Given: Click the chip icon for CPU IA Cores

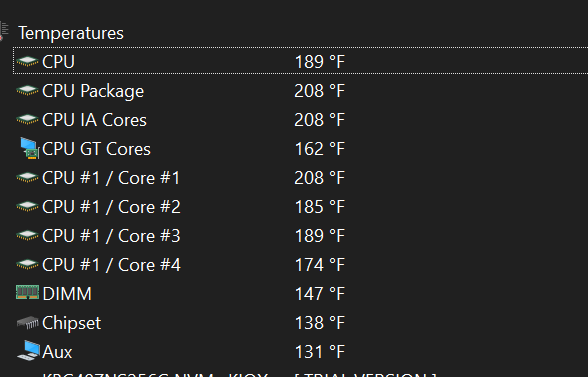Looking at the screenshot, I should (x=27, y=120).
